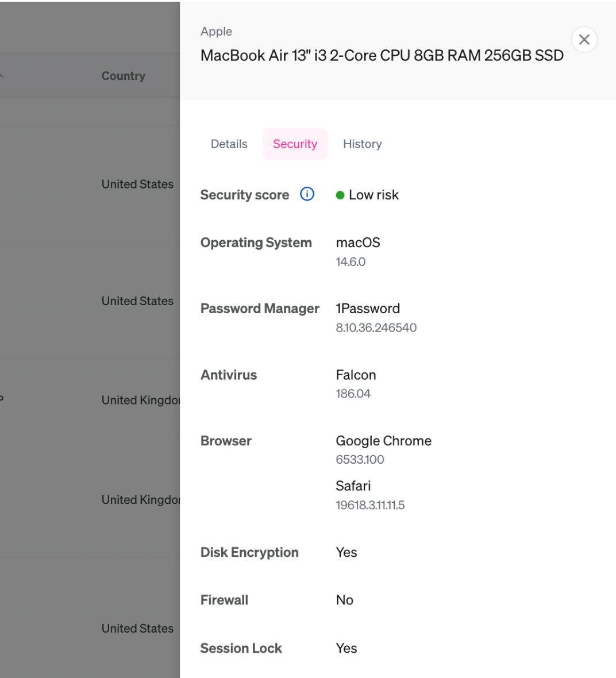The width and height of the screenshot is (616, 678).
Task: Select the Security tab
Action: coord(295,144)
